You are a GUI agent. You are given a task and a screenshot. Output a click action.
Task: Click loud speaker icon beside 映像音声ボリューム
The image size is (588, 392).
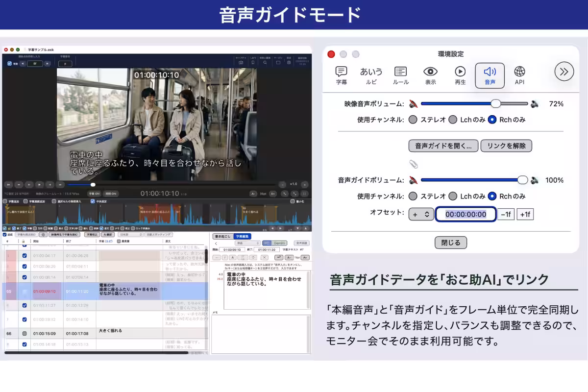tap(535, 104)
